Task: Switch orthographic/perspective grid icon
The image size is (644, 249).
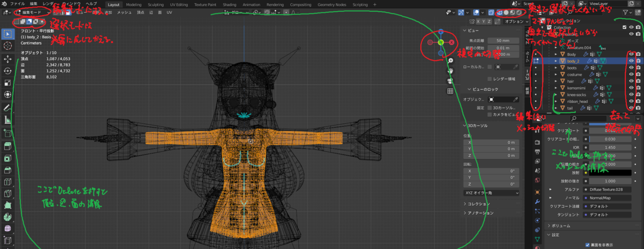Action: (x=451, y=90)
